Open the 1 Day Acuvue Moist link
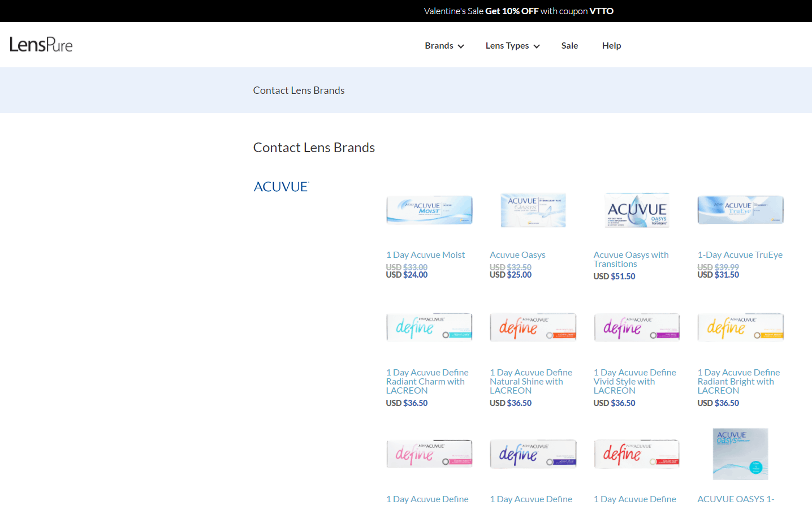This screenshot has width=812, height=505. (425, 255)
